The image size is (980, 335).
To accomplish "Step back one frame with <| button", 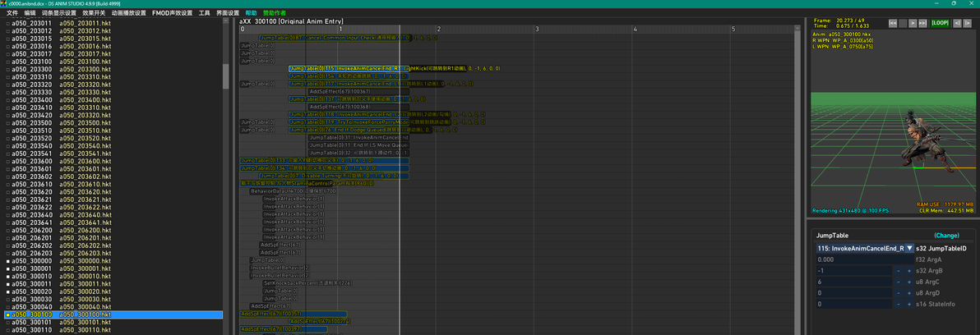I will click(958, 22).
